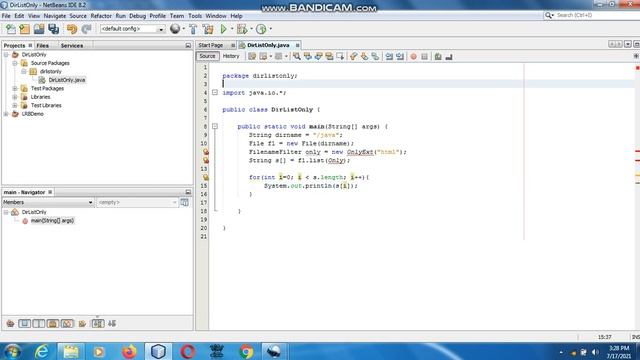Open Internet Explorer from the taskbar
The height and width of the screenshot is (360, 640).
[42, 351]
